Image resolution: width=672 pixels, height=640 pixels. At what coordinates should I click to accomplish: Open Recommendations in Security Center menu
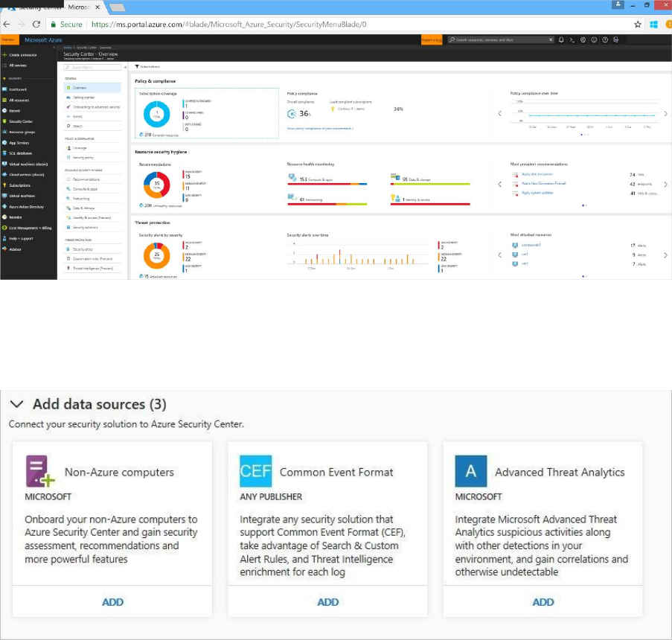[x=92, y=179]
